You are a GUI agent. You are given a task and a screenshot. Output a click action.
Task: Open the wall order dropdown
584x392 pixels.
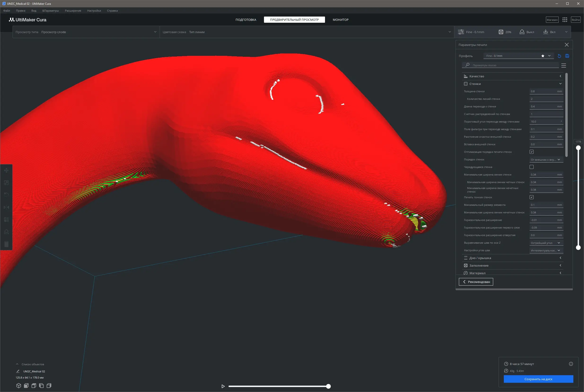click(x=546, y=159)
